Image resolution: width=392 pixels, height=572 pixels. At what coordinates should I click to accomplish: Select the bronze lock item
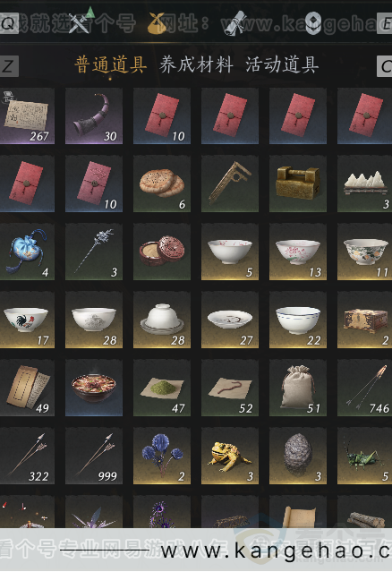click(x=298, y=184)
